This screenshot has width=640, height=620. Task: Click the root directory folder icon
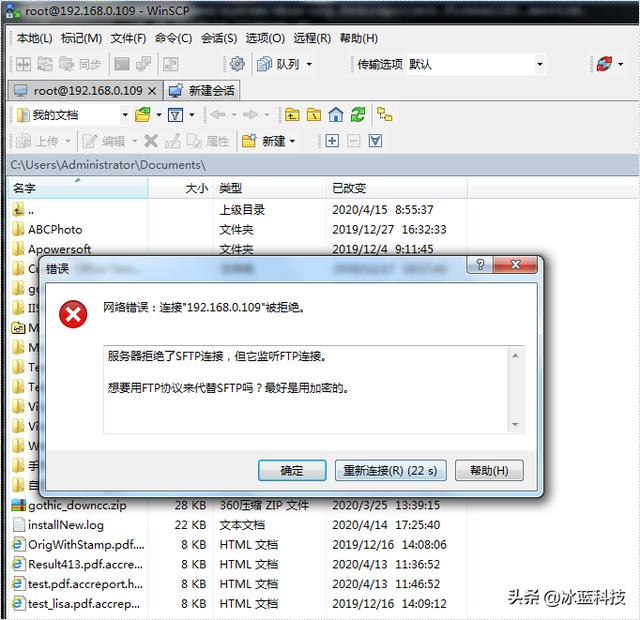[314, 115]
